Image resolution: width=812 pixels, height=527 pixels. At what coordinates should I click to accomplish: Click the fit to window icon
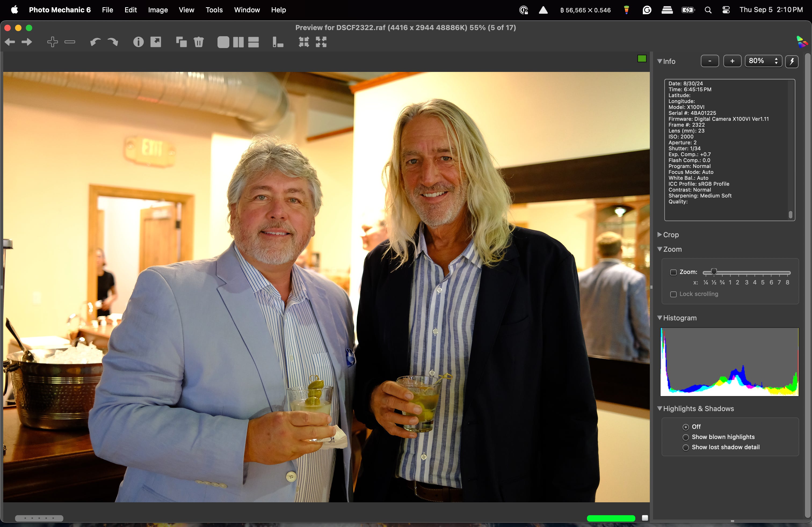[x=304, y=42]
